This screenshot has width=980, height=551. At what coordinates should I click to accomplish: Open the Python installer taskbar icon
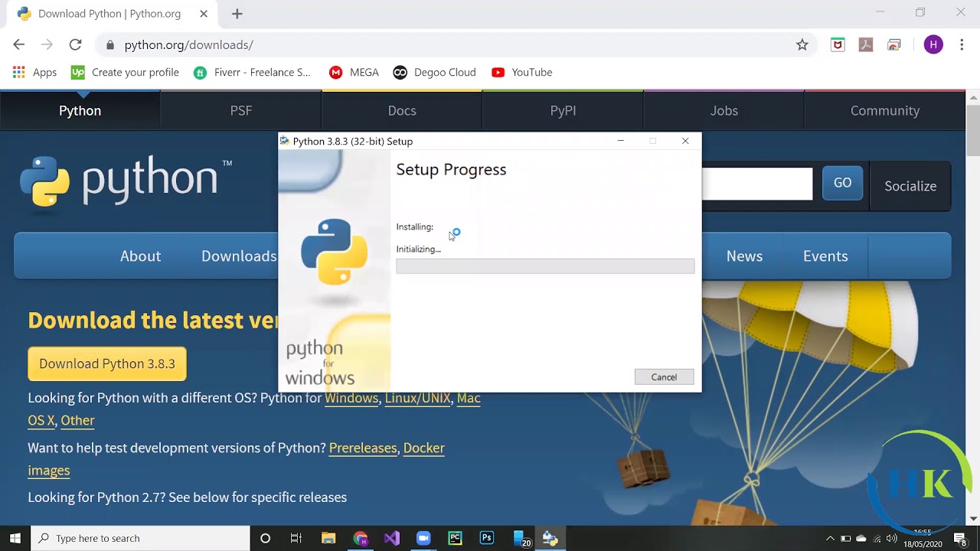pyautogui.click(x=550, y=538)
